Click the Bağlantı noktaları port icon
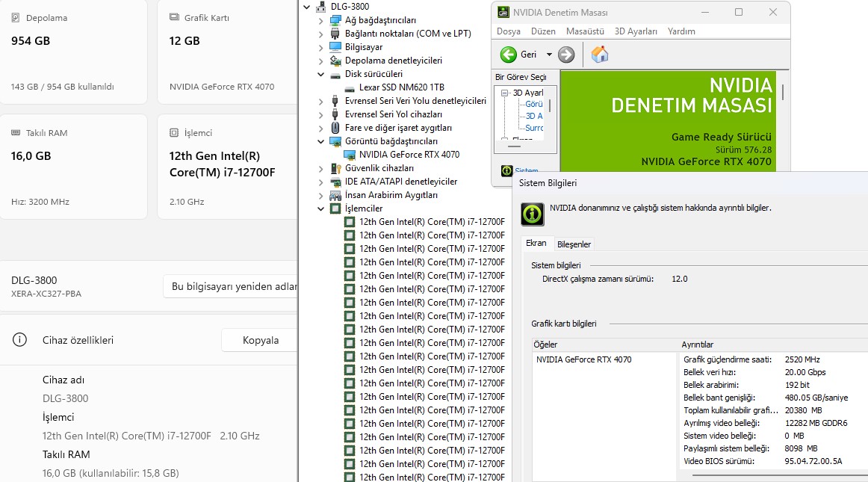868x482 pixels. pos(335,34)
